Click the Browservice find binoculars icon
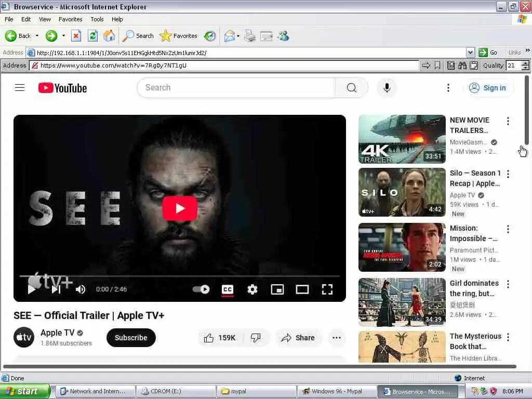The image size is (532, 399). tap(462, 65)
